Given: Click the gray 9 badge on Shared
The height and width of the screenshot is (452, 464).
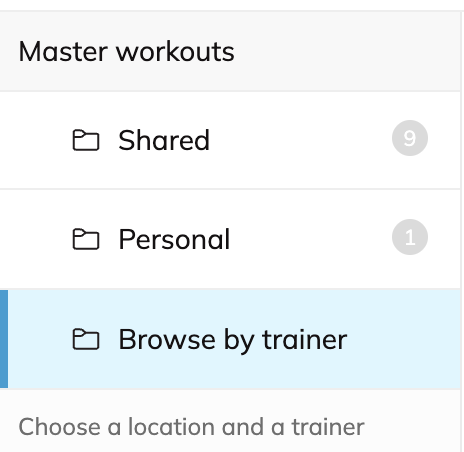Looking at the screenshot, I should [410, 138].
